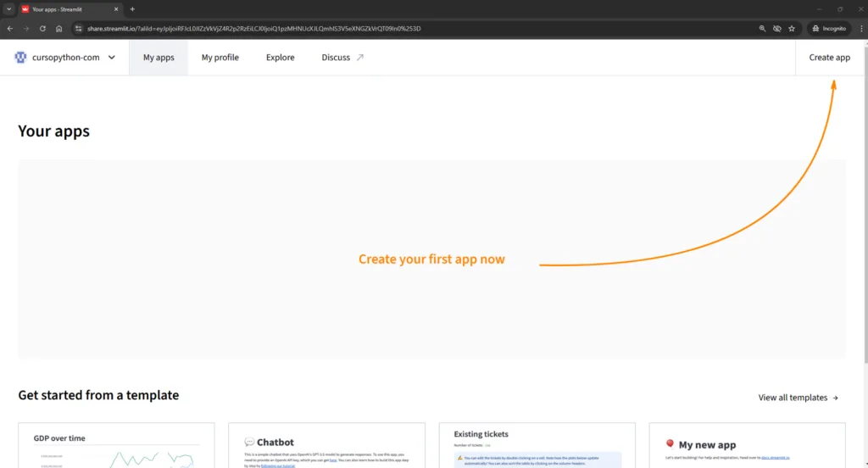
Task: Reload the page with the refresh icon
Action: 41,28
